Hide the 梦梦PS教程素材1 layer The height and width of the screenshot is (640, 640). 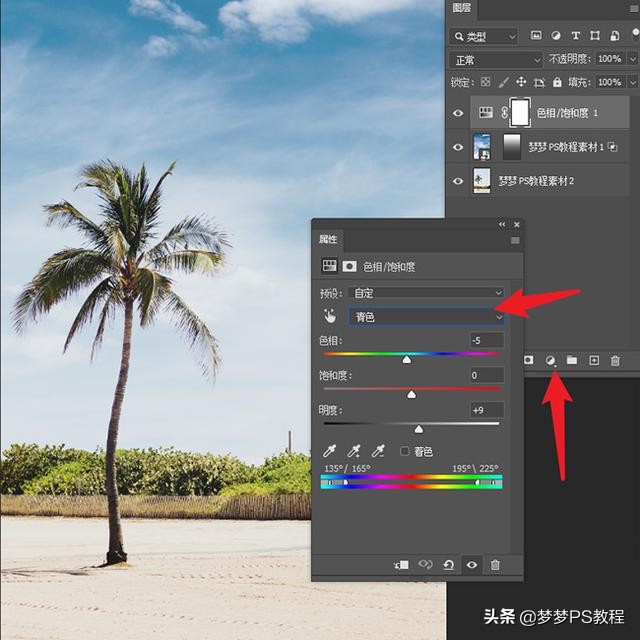(x=458, y=147)
